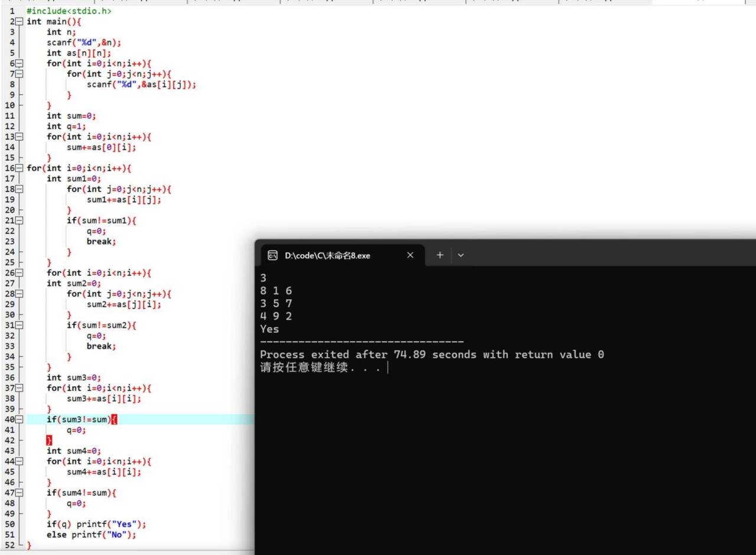Click the int sum3=0; line
Viewport: 756px width, 555px height.
[74, 377]
